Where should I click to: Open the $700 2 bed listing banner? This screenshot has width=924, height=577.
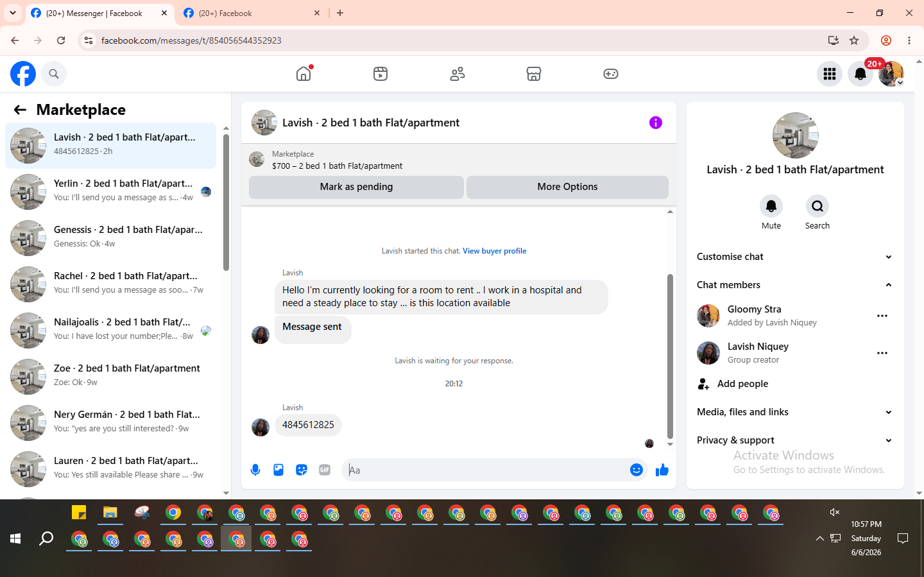tap(459, 160)
